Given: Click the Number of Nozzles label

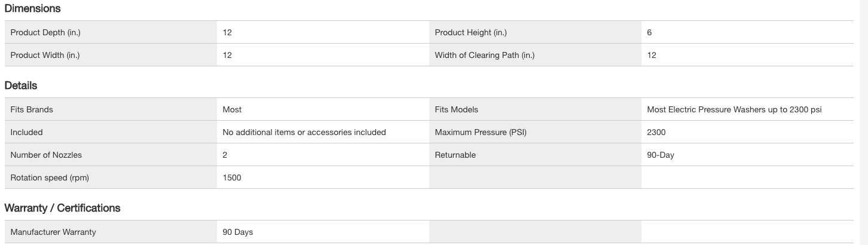Looking at the screenshot, I should click(46, 155).
